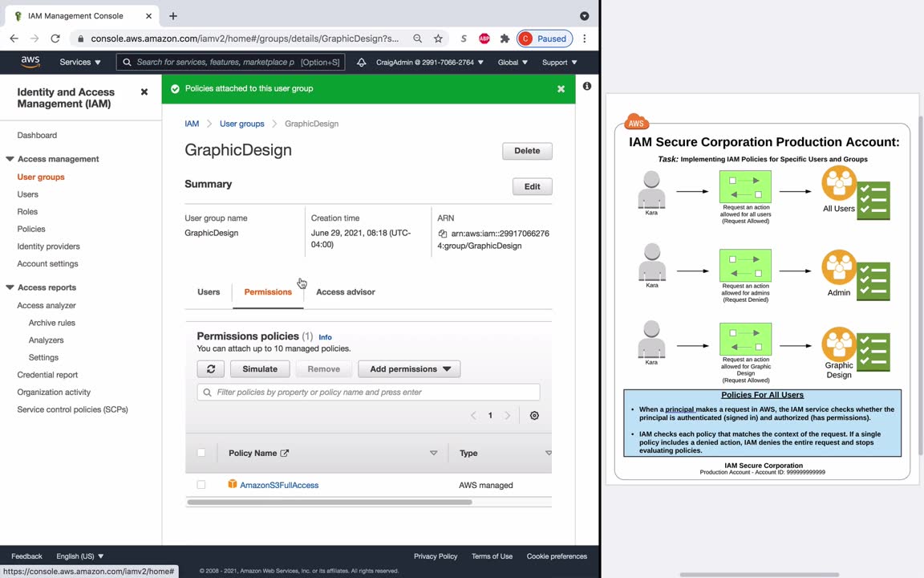Click the browser forward arrow

(x=34, y=39)
